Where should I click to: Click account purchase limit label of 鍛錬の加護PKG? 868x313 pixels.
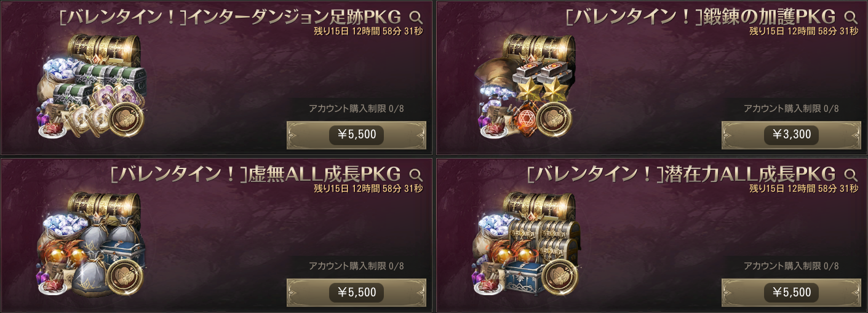(x=791, y=109)
